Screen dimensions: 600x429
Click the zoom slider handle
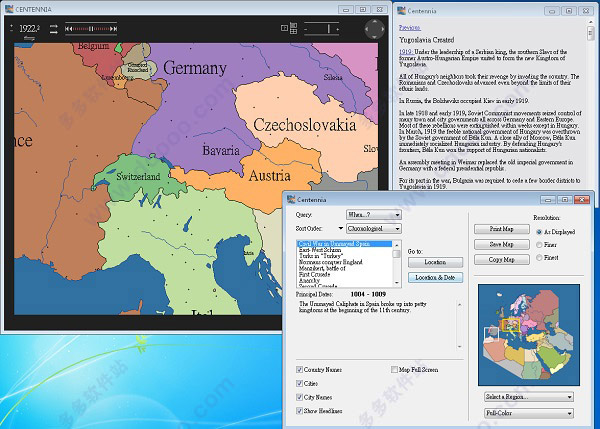[328, 29]
